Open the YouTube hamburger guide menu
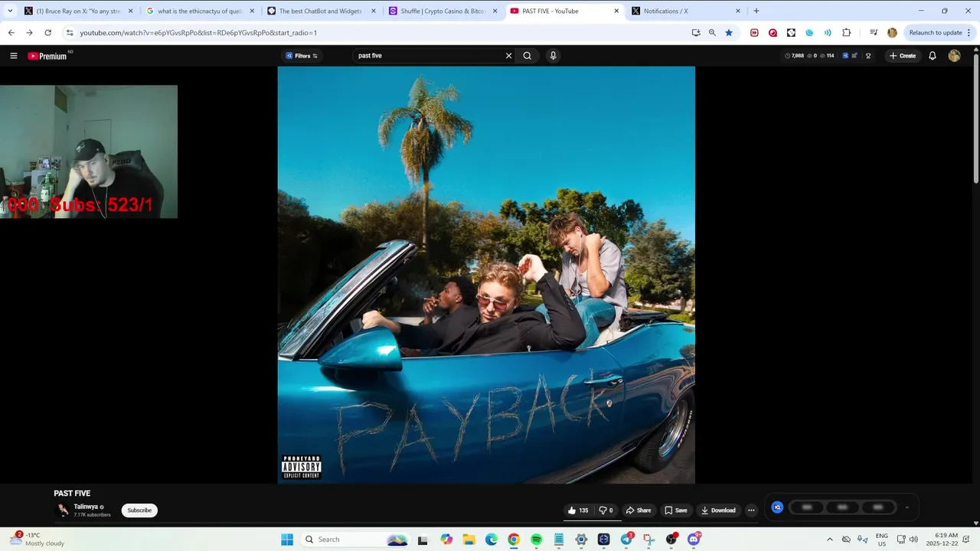The width and height of the screenshot is (980, 551). 14,56
